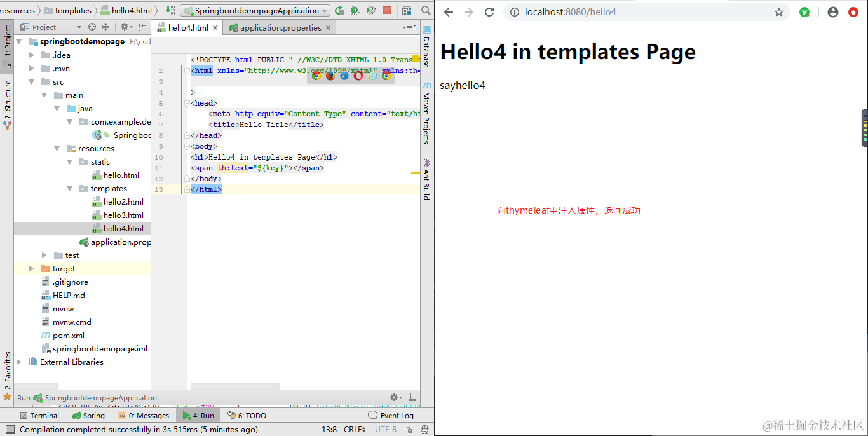The width and height of the screenshot is (868, 436).
Task: Open Project Structure toolbar icon
Action: pyautogui.click(x=407, y=10)
